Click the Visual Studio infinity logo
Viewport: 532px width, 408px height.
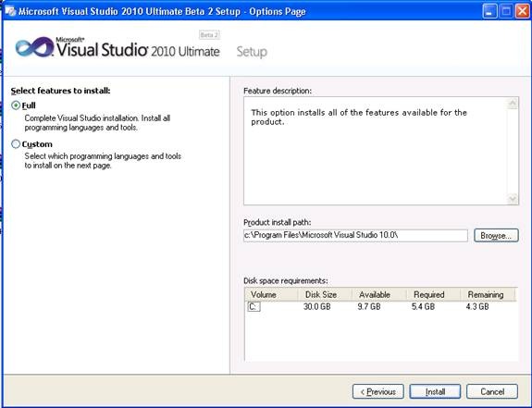click(x=34, y=47)
